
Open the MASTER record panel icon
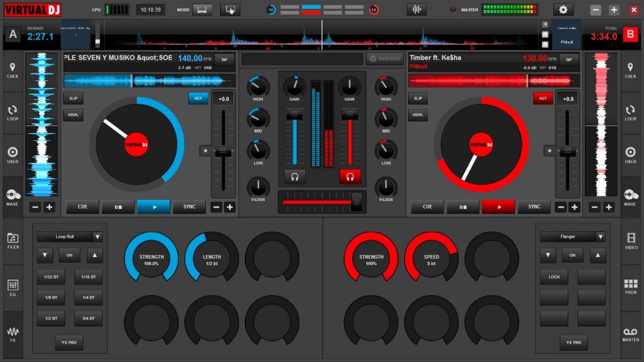pyautogui.click(x=631, y=334)
